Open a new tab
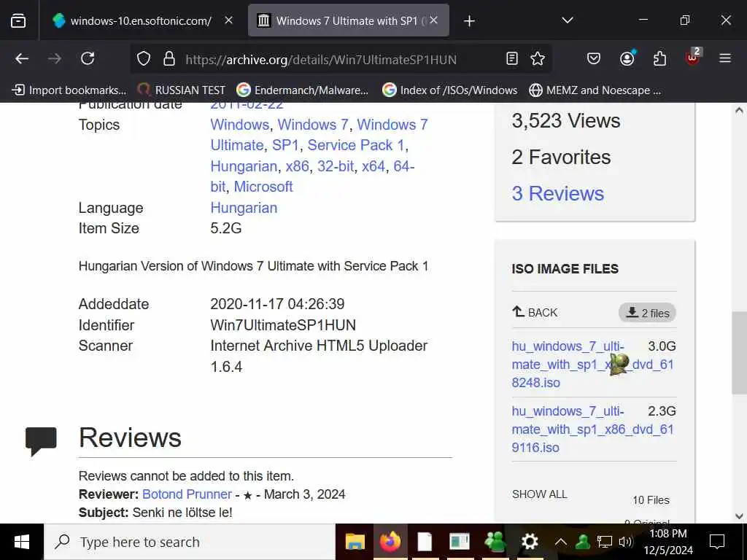 pos(469,21)
